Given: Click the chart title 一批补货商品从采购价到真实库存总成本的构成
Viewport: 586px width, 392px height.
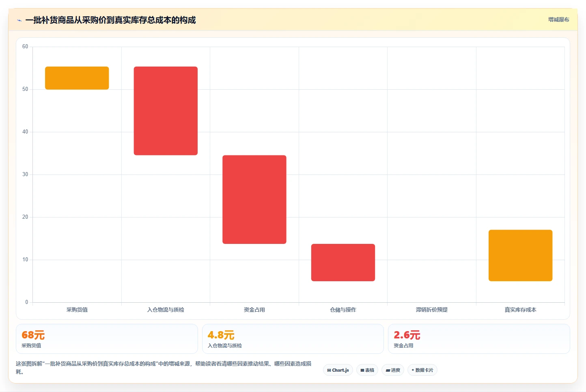Looking at the screenshot, I should [110, 20].
